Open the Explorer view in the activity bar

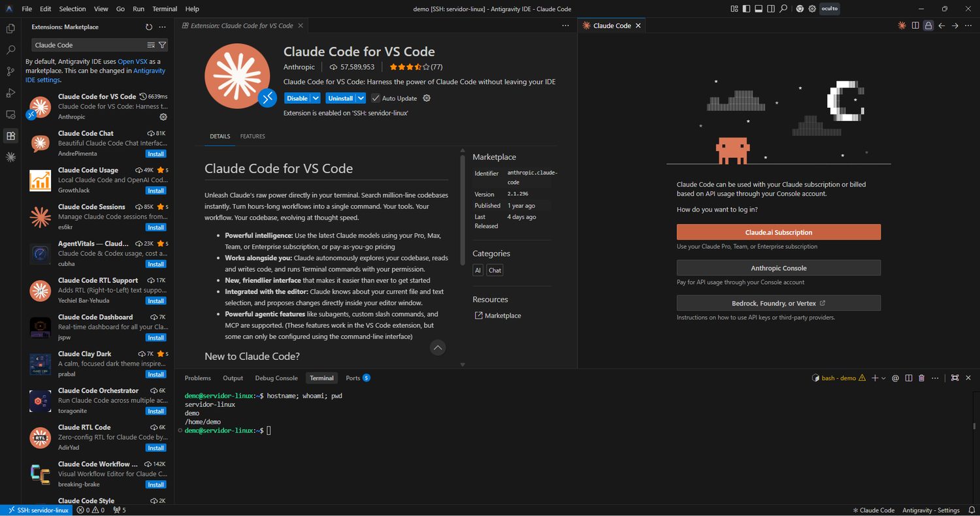pyautogui.click(x=10, y=29)
